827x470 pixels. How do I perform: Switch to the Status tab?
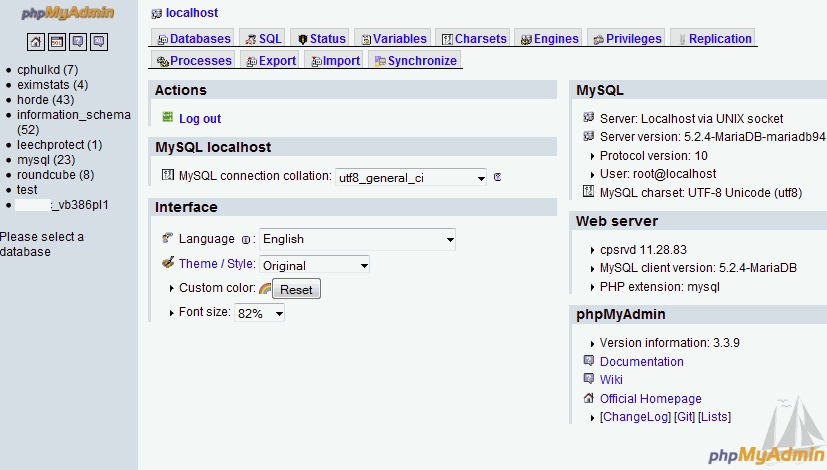[x=320, y=39]
